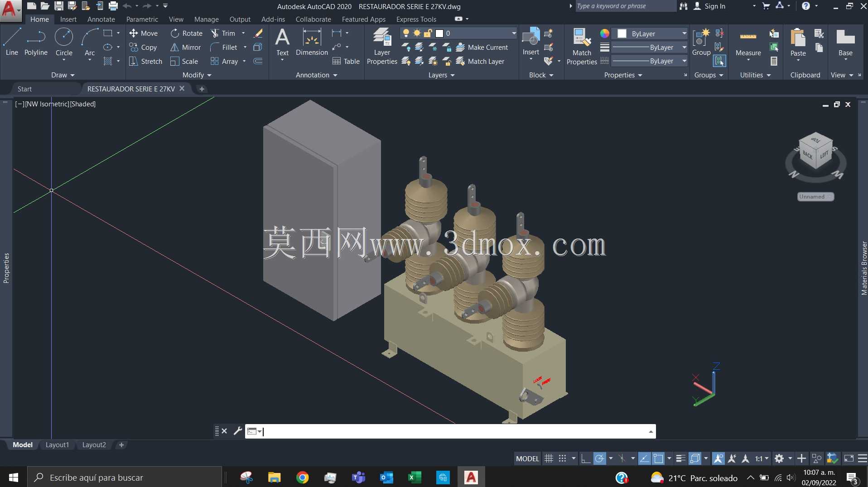This screenshot has width=868, height=487.
Task: Open the Insert ribbon tab
Action: coord(68,19)
